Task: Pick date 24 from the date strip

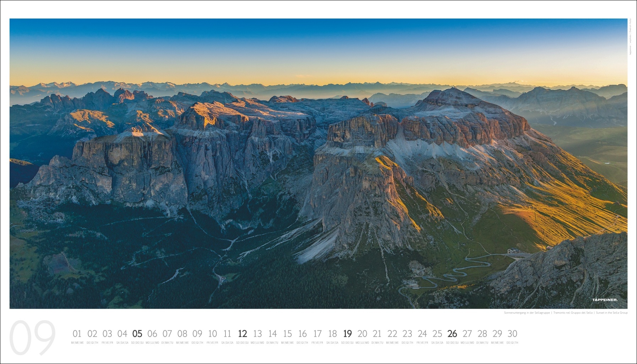Action: 422,334
